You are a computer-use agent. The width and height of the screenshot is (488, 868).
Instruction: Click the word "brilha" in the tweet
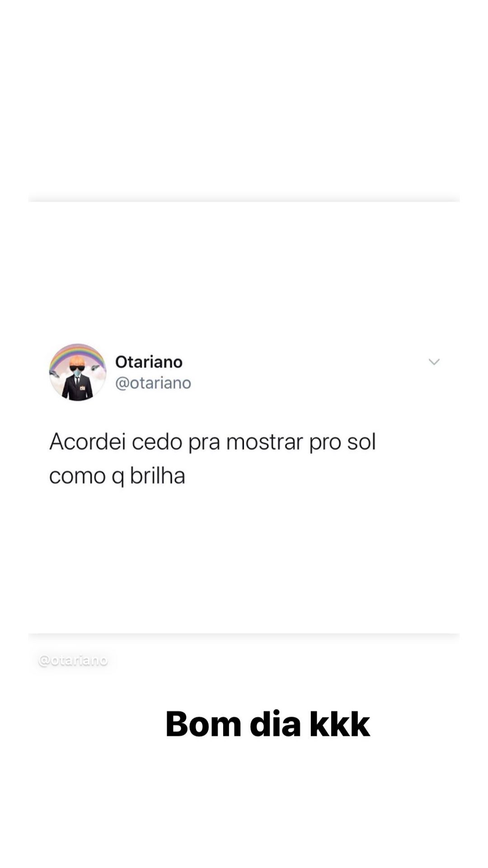click(x=158, y=476)
